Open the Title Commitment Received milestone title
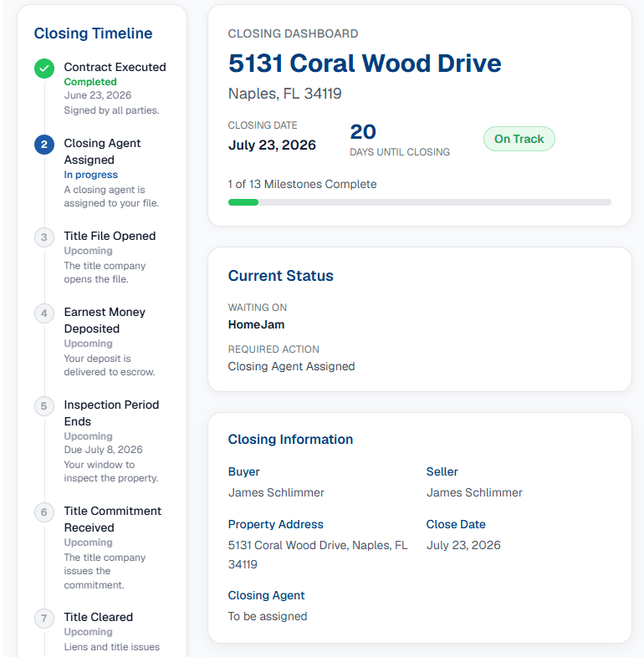The height and width of the screenshot is (657, 644). [x=113, y=519]
